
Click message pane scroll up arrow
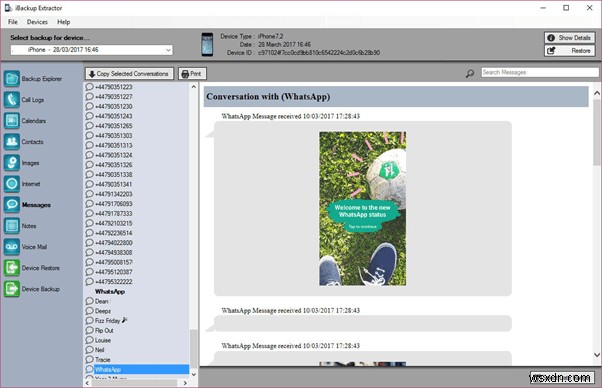click(597, 93)
